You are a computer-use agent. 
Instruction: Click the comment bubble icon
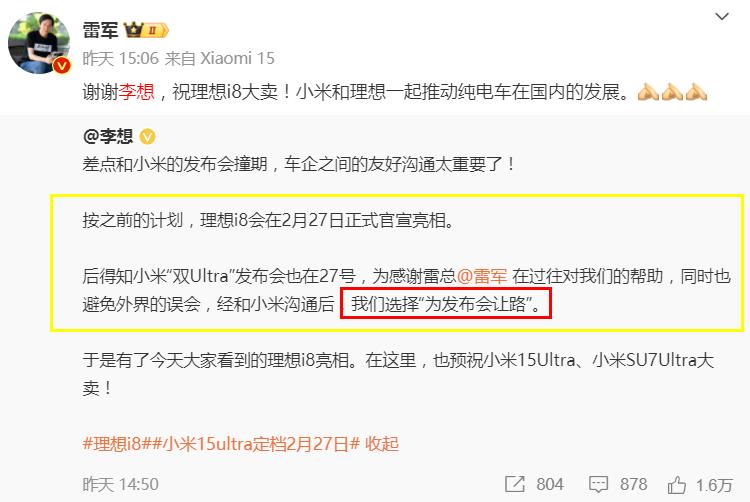[598, 484]
